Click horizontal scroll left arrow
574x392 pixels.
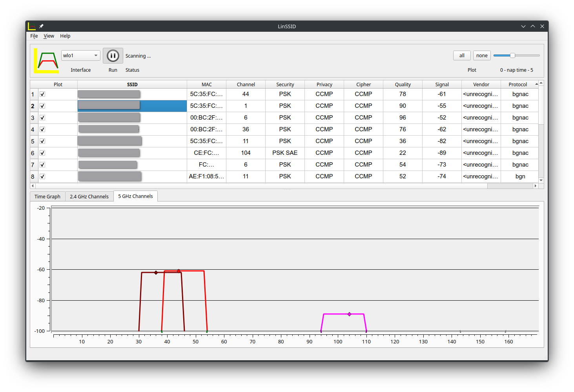33,186
